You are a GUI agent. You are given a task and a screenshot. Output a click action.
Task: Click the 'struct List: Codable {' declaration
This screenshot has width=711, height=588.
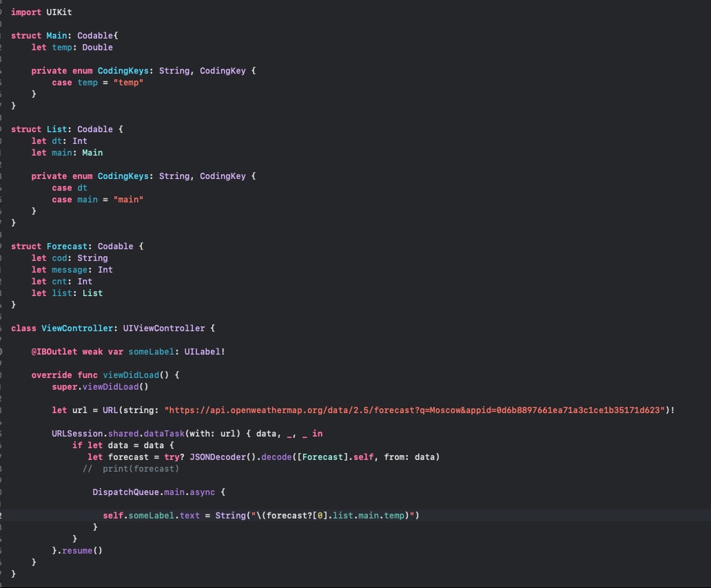click(x=67, y=129)
